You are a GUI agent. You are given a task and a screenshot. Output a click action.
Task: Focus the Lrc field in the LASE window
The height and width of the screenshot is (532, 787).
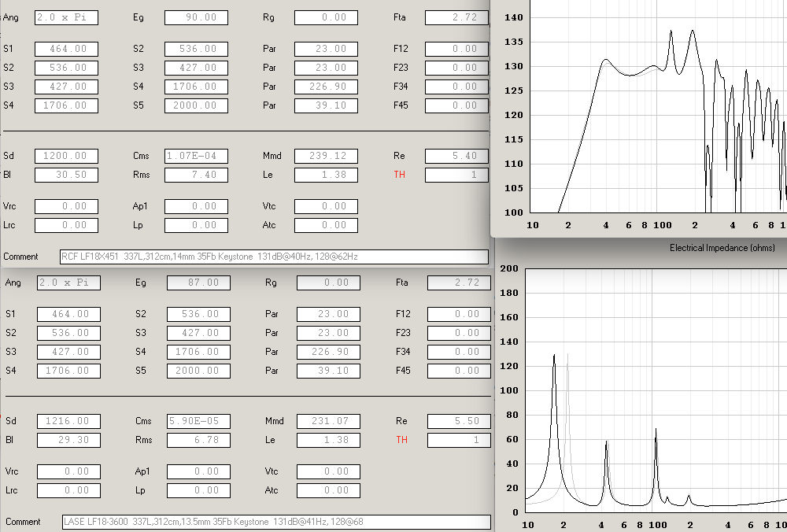pos(68,491)
